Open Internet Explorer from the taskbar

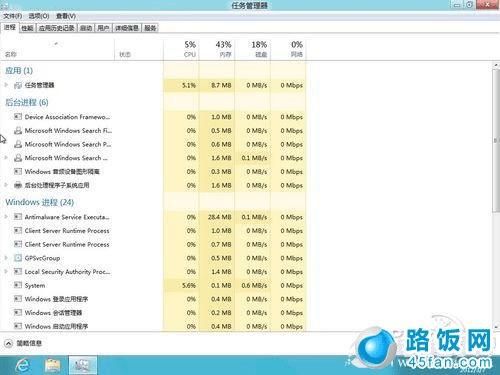tap(23, 366)
